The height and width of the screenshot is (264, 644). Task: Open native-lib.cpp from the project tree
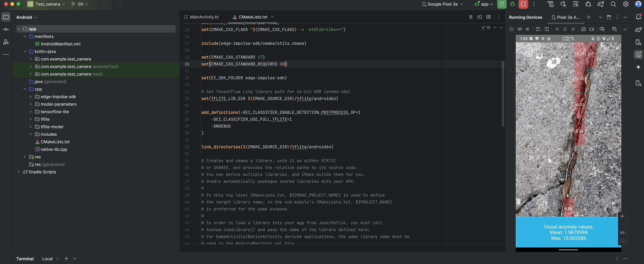point(54,149)
